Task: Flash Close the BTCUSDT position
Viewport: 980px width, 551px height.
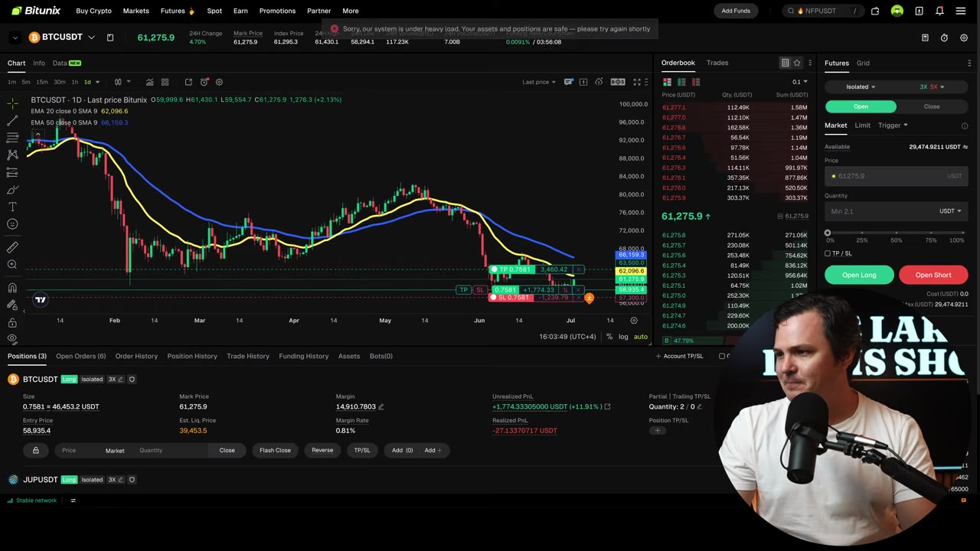Action: click(275, 450)
